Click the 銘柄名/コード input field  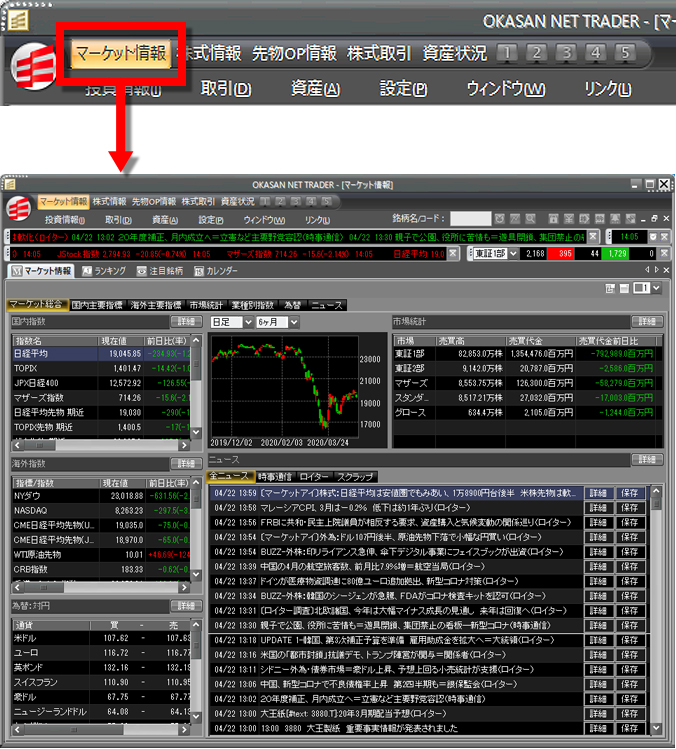[x=470, y=219]
